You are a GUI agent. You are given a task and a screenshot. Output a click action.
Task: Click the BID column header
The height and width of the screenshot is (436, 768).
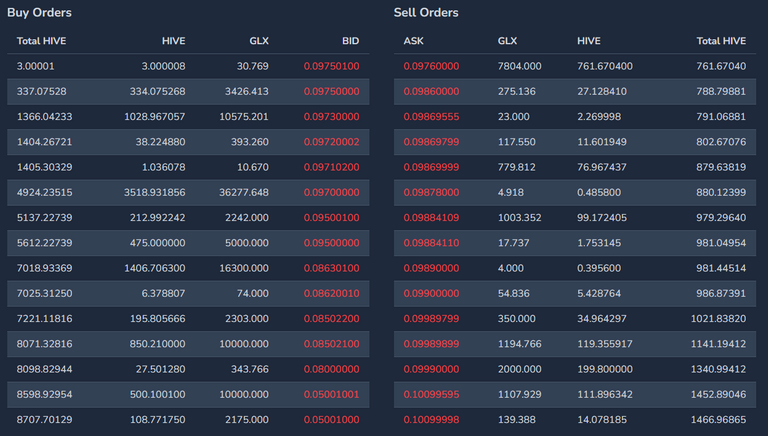point(351,41)
